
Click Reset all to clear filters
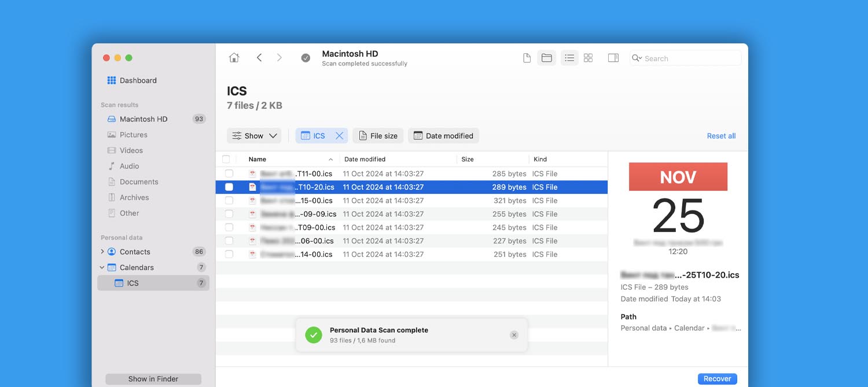tap(720, 135)
